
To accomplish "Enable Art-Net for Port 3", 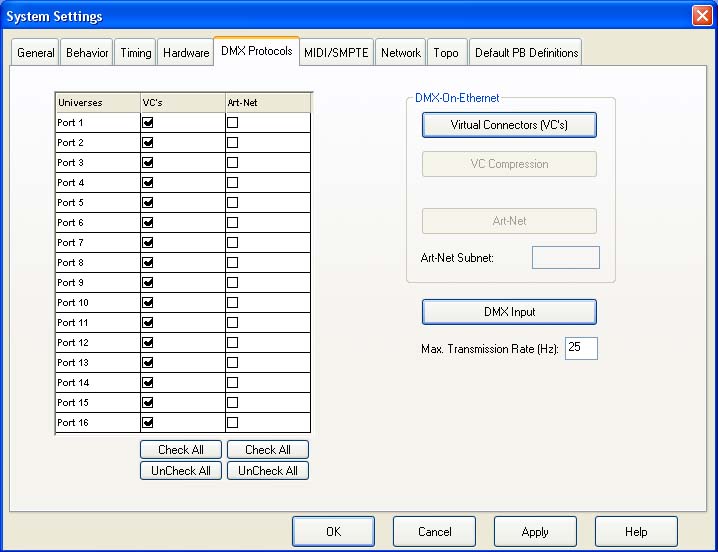I will pyautogui.click(x=232, y=162).
